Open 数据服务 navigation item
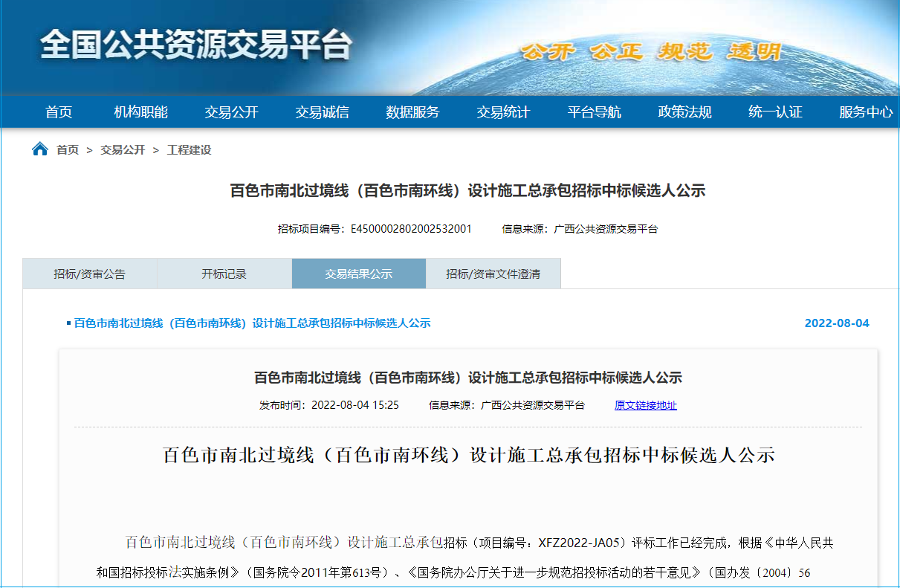Viewport: 900px width, 588px height. pos(412,112)
